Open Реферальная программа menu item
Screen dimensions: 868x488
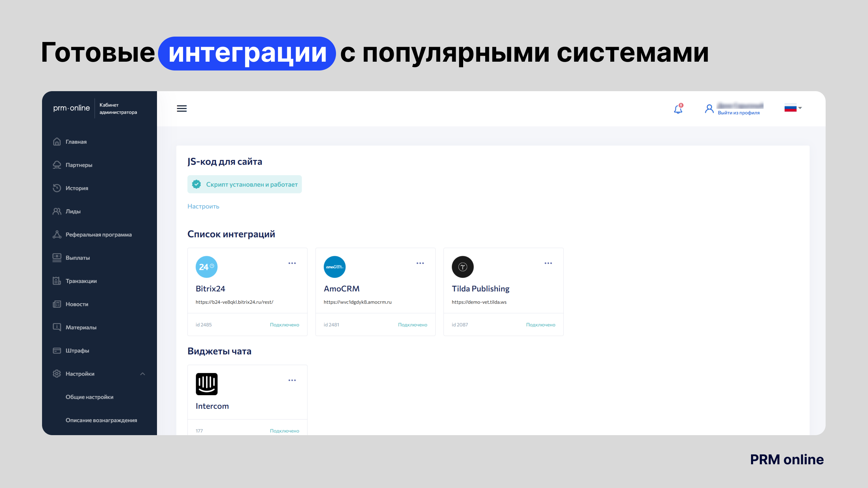click(99, 235)
